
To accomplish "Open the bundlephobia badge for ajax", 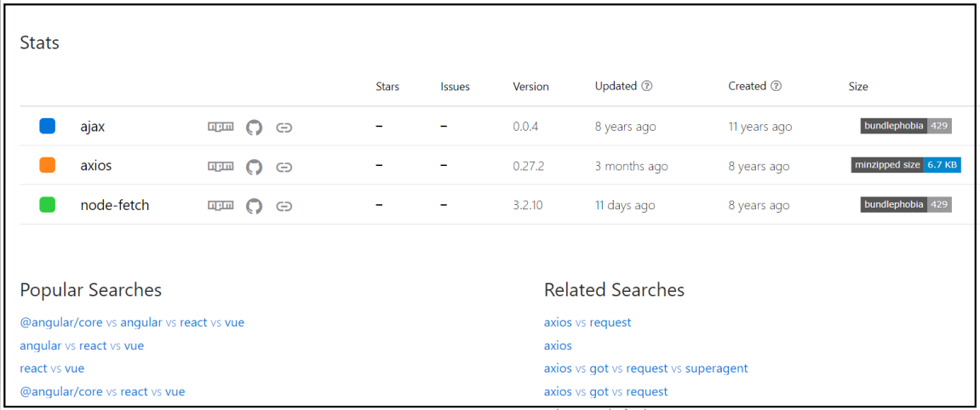I will click(x=906, y=125).
